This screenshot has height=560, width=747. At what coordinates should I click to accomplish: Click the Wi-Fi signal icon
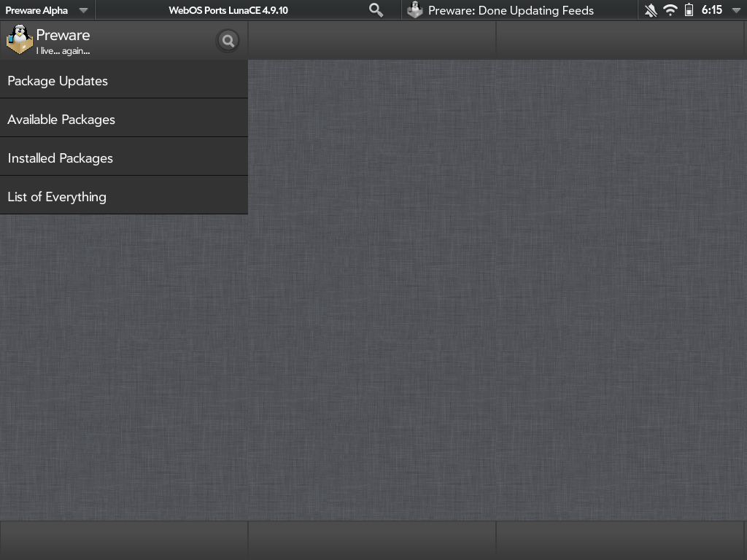pyautogui.click(x=670, y=10)
